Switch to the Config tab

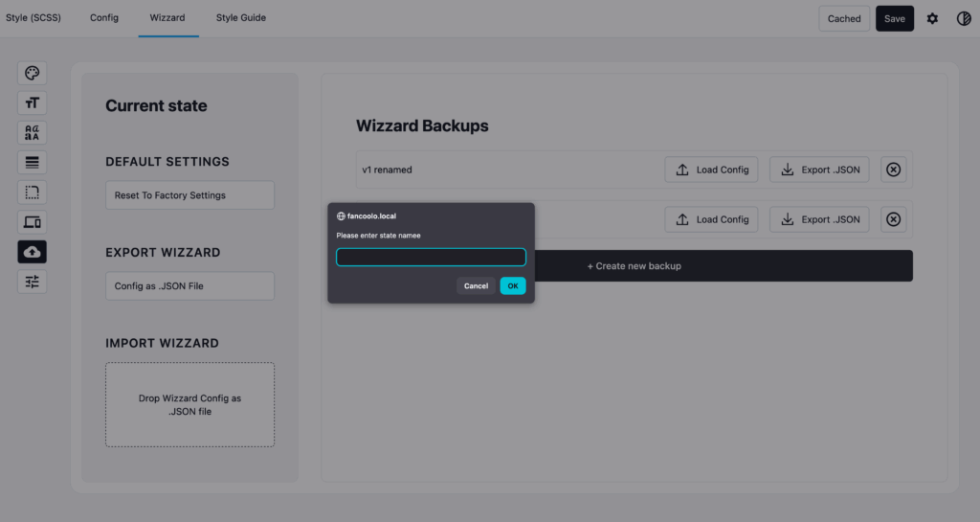click(104, 18)
